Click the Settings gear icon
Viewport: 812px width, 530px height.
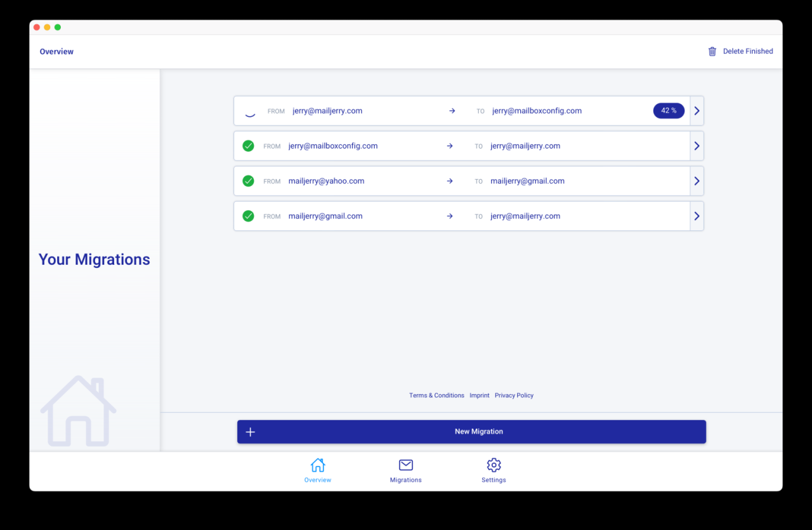click(x=494, y=465)
